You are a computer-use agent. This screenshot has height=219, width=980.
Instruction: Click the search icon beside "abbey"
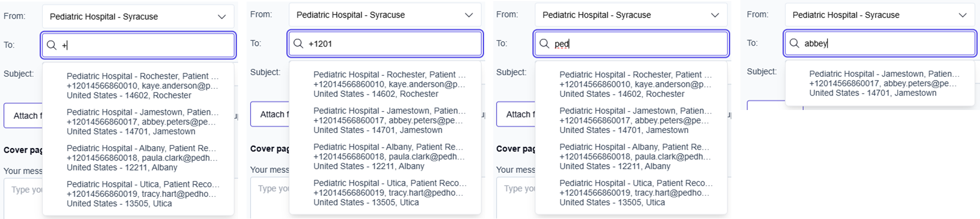[x=794, y=43]
